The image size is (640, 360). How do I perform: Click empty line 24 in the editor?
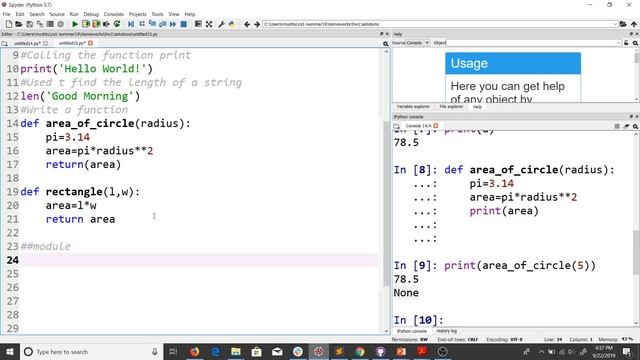(199, 260)
